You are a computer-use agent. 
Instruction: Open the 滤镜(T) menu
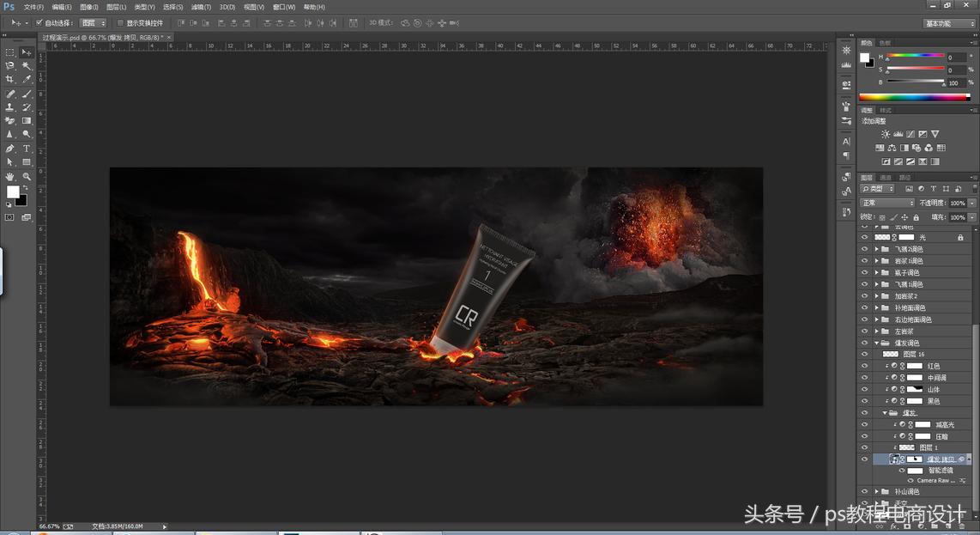201,7
